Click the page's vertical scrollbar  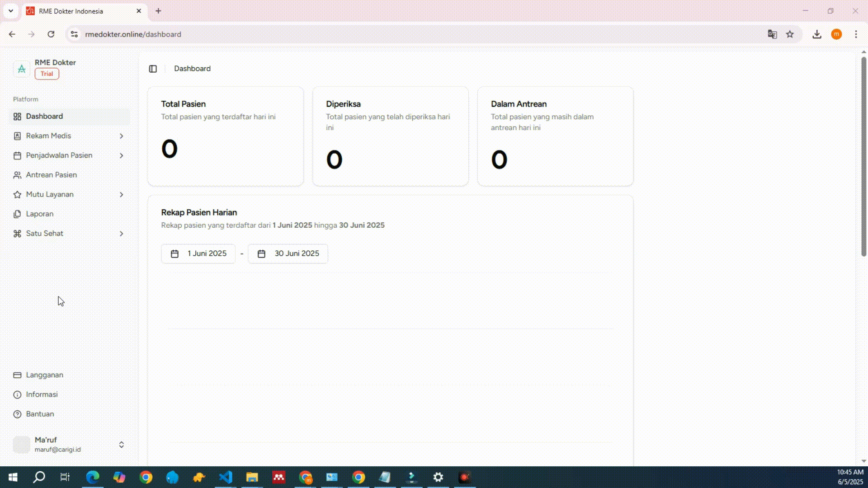[863, 156]
